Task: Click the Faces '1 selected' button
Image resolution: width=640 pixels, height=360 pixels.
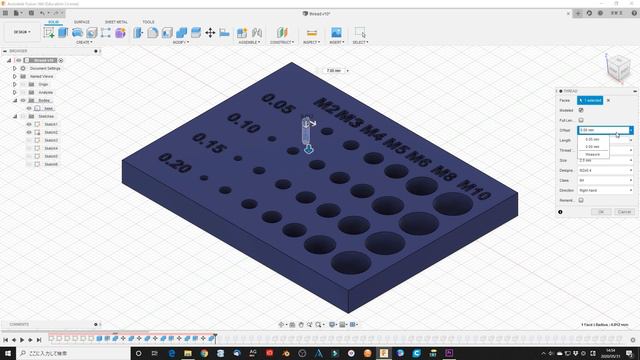Action: (x=590, y=100)
